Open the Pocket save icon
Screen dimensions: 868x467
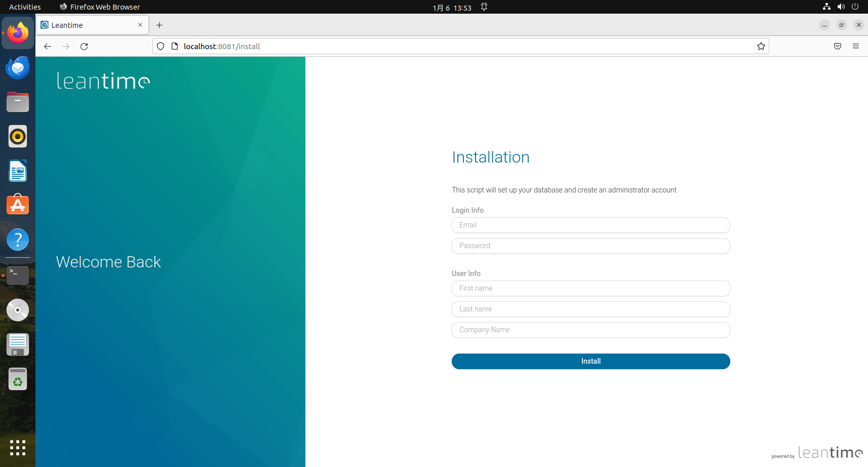click(838, 46)
